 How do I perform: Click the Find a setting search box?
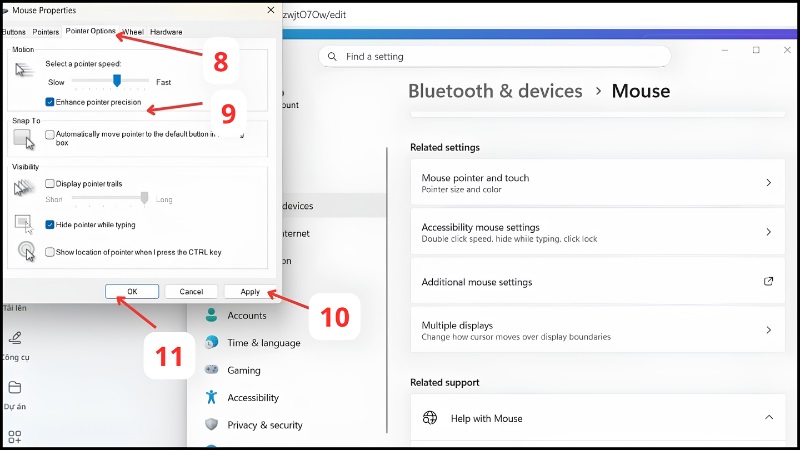tap(494, 56)
